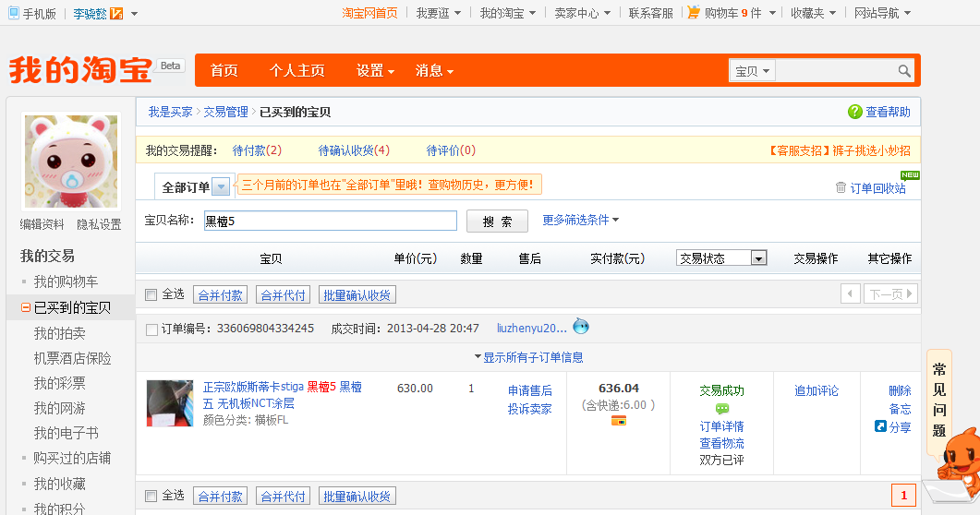Click the share arrow icon next to 分享
Screen dimensions: 980x515
click(880, 426)
